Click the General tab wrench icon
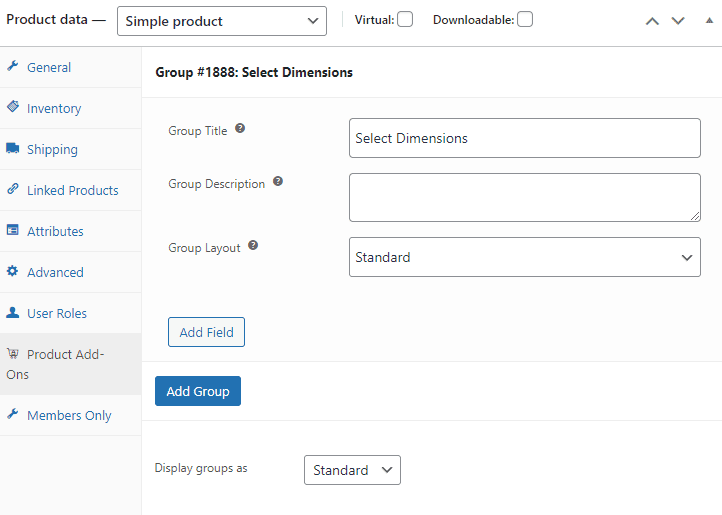This screenshot has width=722, height=515. pyautogui.click(x=12, y=66)
